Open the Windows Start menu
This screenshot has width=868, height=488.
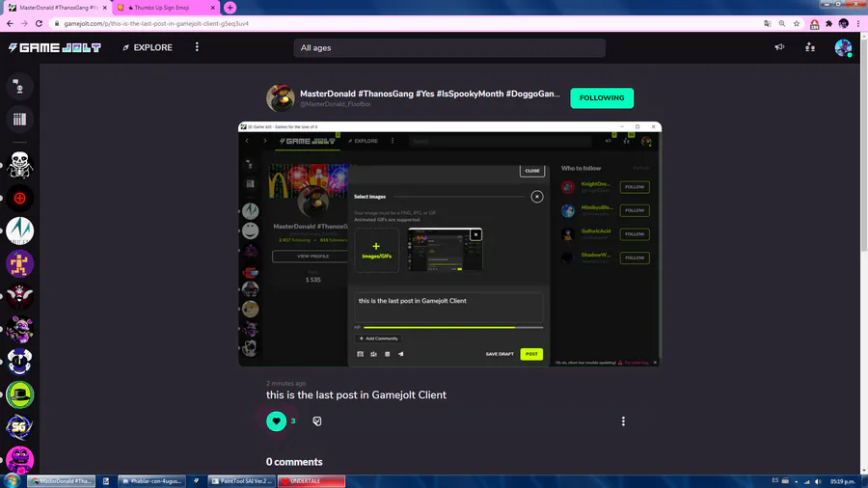tap(11, 481)
